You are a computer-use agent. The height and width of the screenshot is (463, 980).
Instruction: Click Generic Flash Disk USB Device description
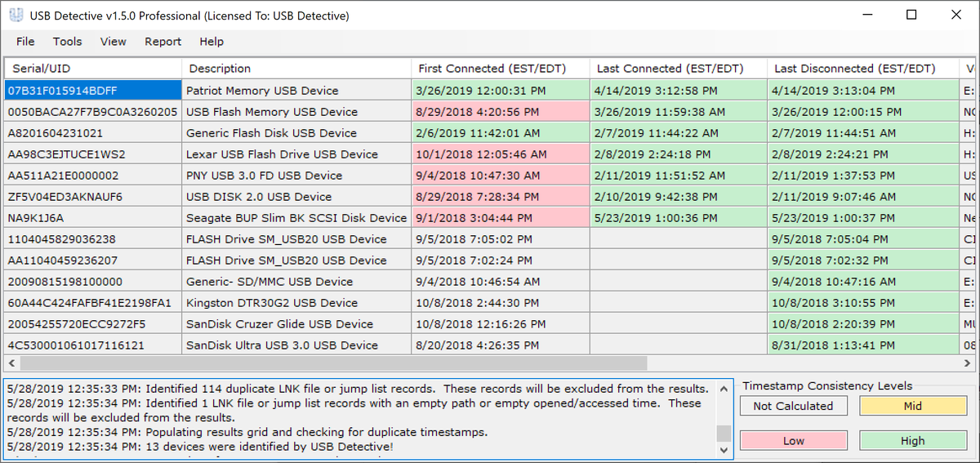296,133
